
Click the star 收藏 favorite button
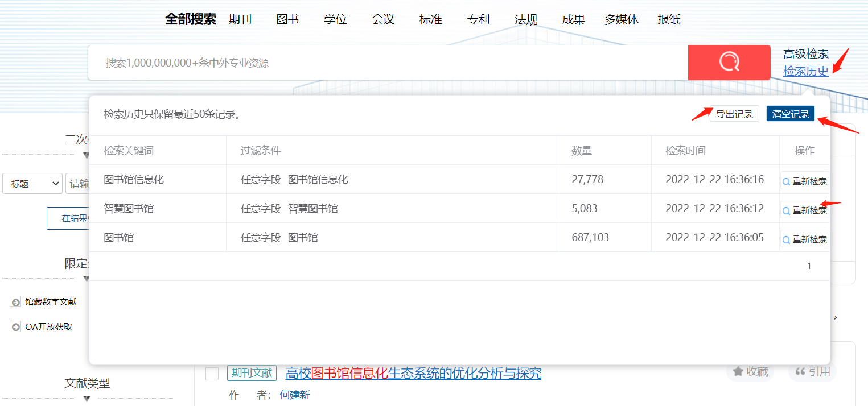pyautogui.click(x=750, y=372)
